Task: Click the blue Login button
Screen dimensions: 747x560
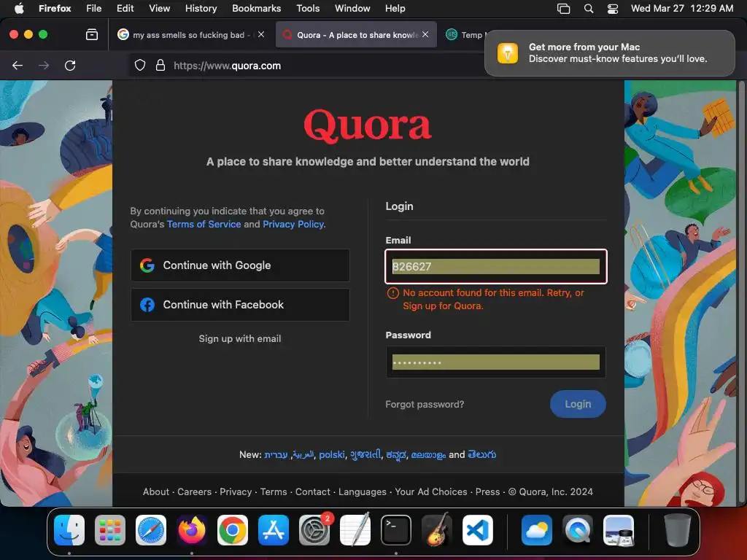Action: [x=578, y=404]
